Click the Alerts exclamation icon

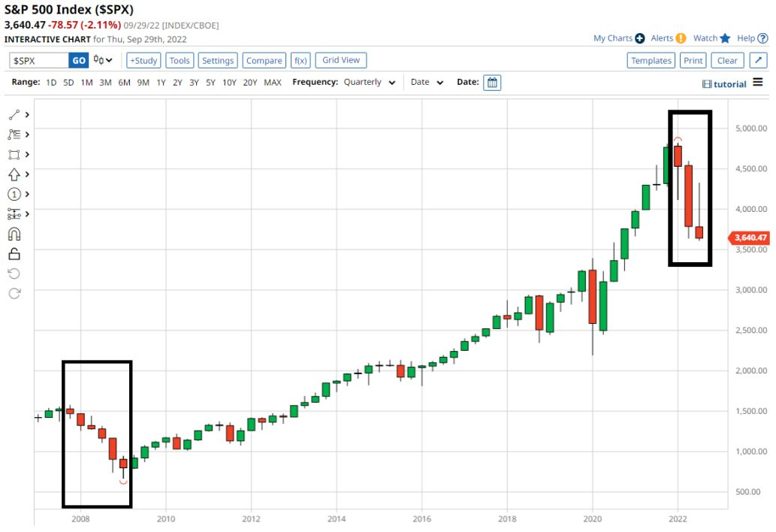[681, 38]
